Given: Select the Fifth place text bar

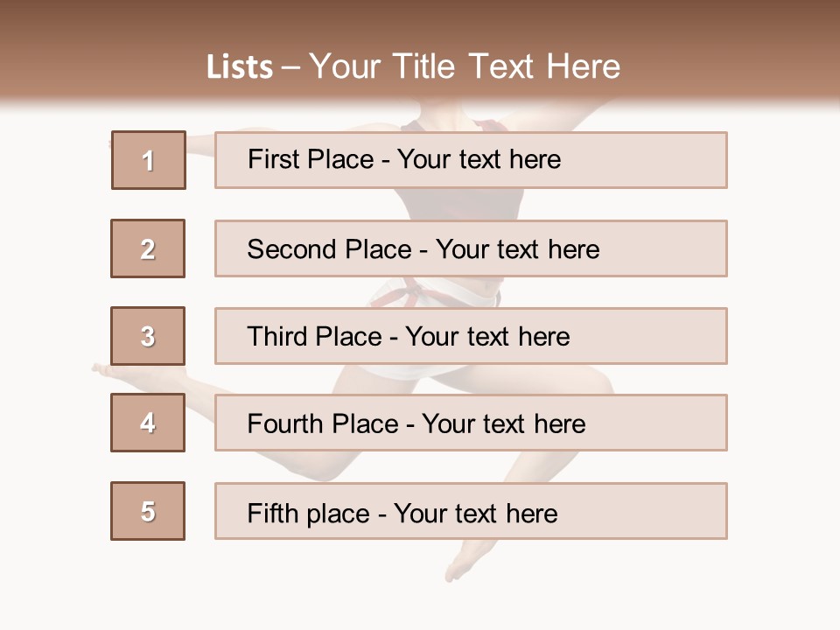Looking at the screenshot, I should pyautogui.click(x=471, y=511).
